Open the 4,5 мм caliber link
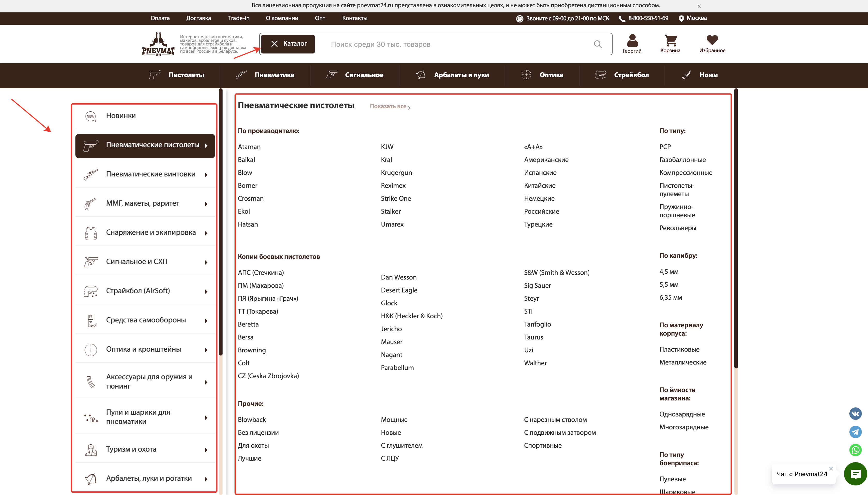 (669, 272)
